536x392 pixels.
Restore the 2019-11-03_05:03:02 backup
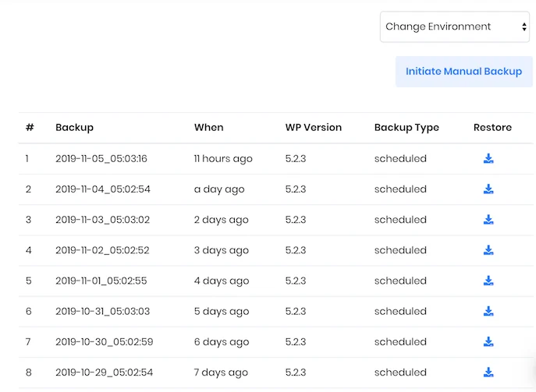click(488, 220)
